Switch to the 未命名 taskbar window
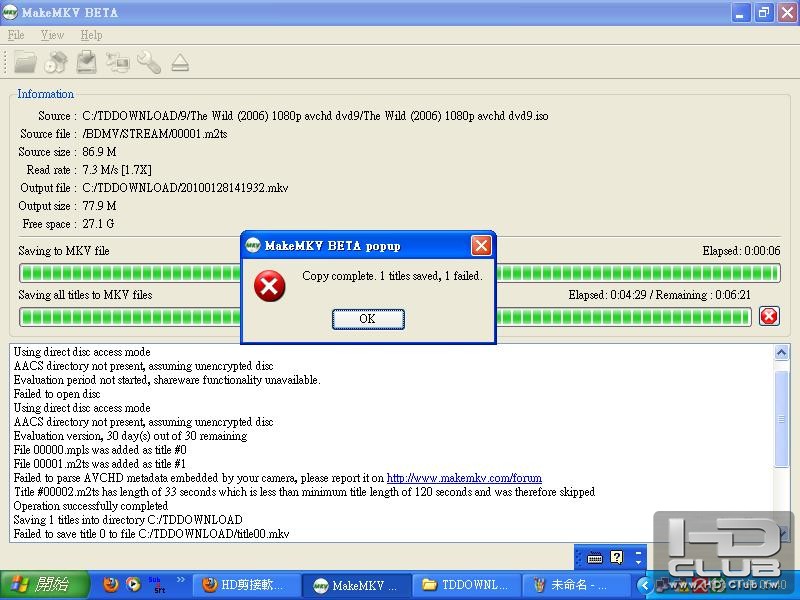The image size is (800, 600). click(x=576, y=585)
